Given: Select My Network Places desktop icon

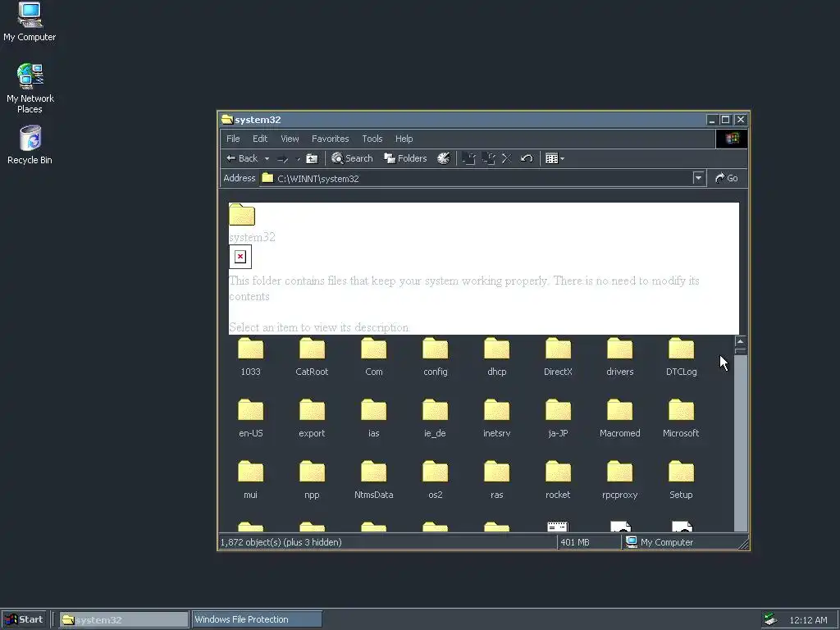Looking at the screenshot, I should pyautogui.click(x=30, y=89).
